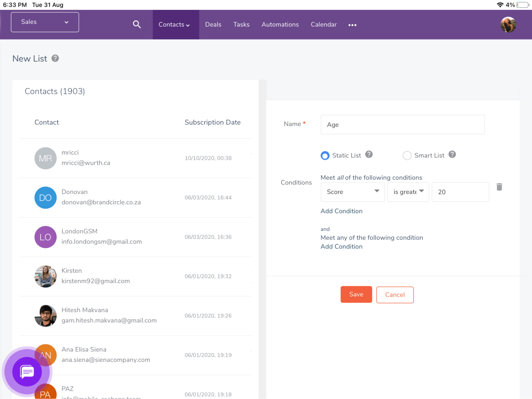Click the Name input field
Image resolution: width=532 pixels, height=399 pixels.
(402, 124)
